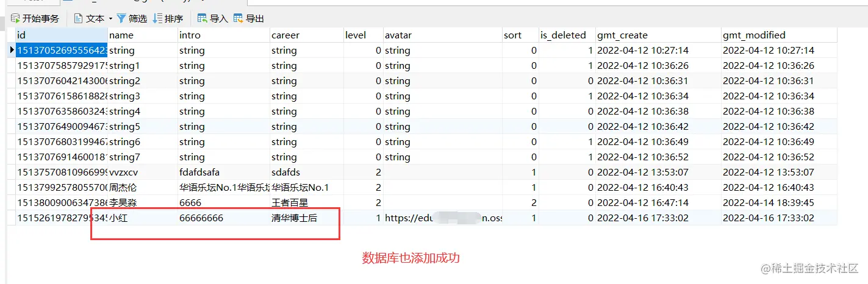Select name cell string6

[x=143, y=141]
